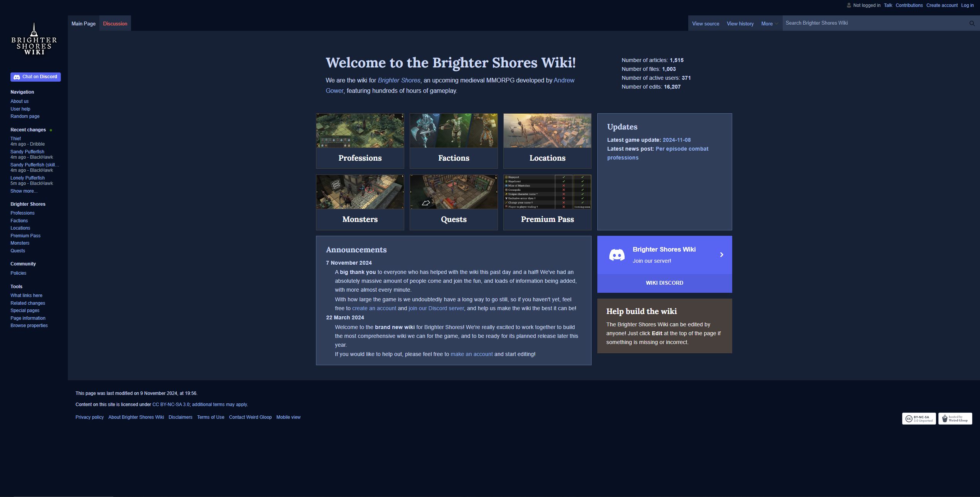
Task: Click the Quests category image icon
Action: click(454, 191)
